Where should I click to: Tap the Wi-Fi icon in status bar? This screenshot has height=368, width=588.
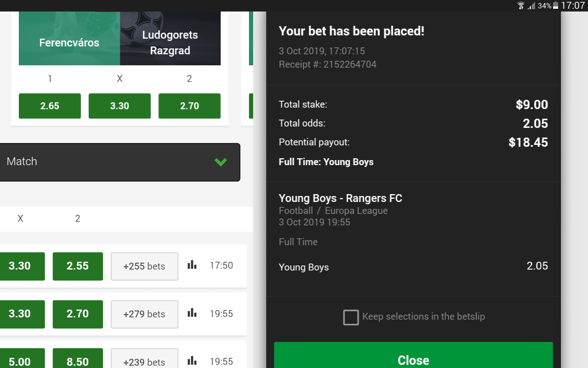click(521, 6)
